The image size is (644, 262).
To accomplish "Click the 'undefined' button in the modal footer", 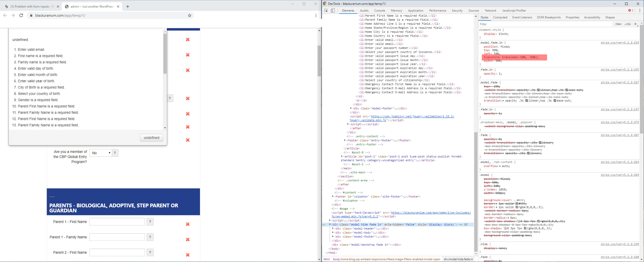I will tap(152, 138).
